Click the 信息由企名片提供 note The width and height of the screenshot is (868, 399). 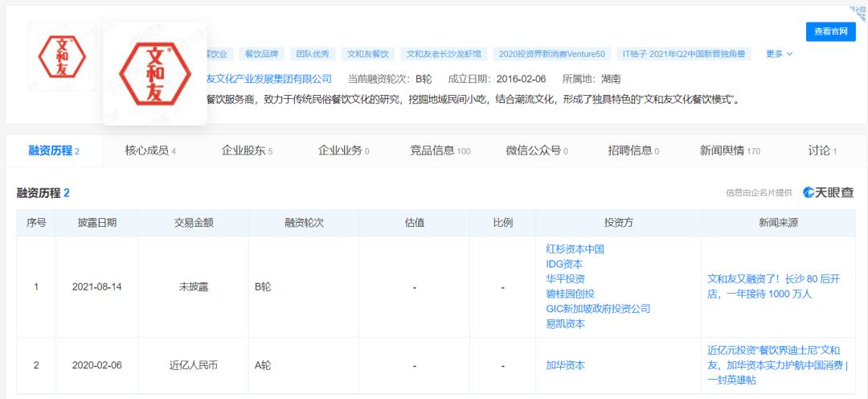[x=759, y=193]
